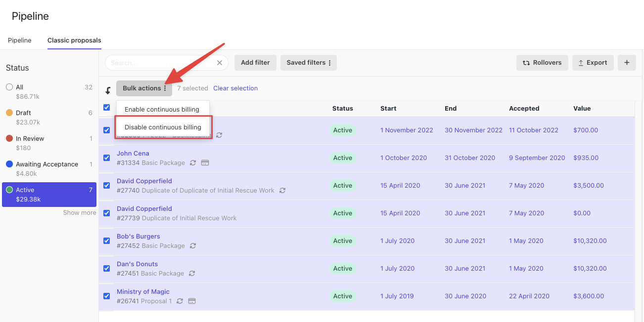Open the Ministry of Magic client link
The height and width of the screenshot is (322, 644).
[x=143, y=292]
